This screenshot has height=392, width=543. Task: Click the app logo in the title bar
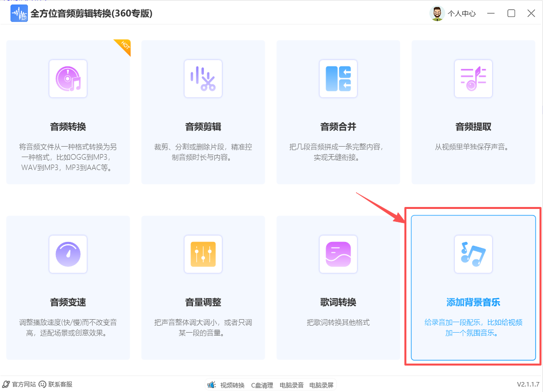click(x=19, y=13)
